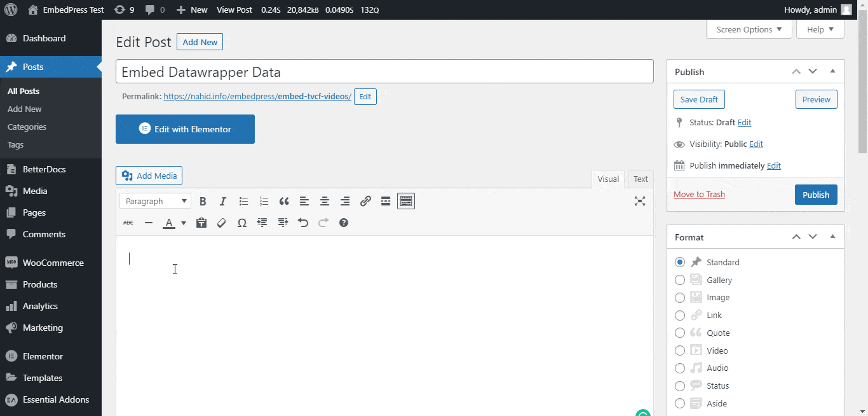The height and width of the screenshot is (416, 868).
Task: Select the Link post format
Action: (x=680, y=315)
